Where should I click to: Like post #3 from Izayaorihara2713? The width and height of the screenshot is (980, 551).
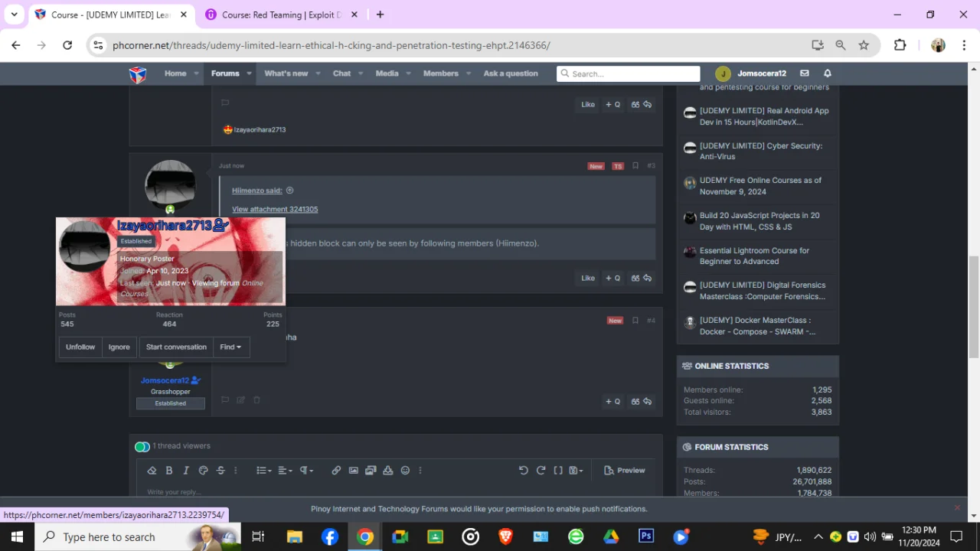588,279
